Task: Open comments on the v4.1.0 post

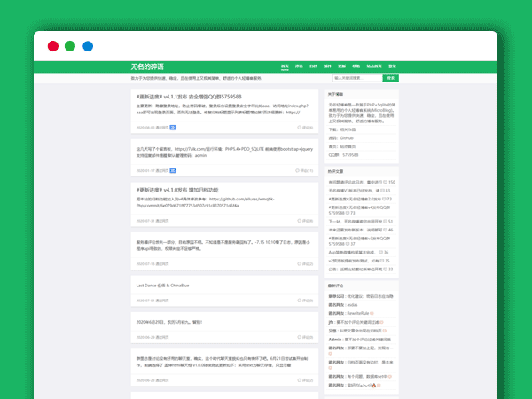Action: click(306, 220)
